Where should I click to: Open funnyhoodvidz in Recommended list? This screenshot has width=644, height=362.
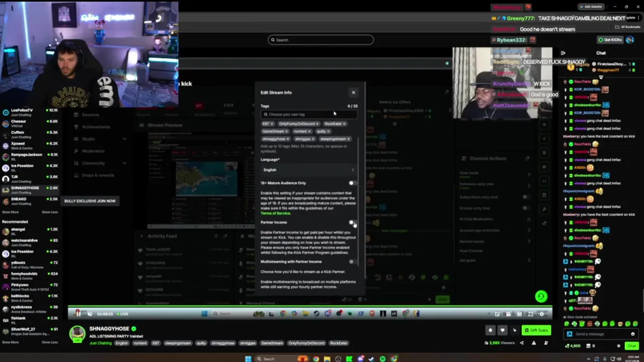pos(30,276)
